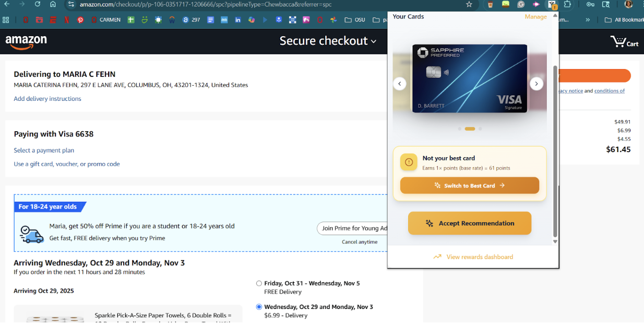The height and width of the screenshot is (324, 644).
Task: Click the first carousel dot indicator
Action: pos(459,129)
